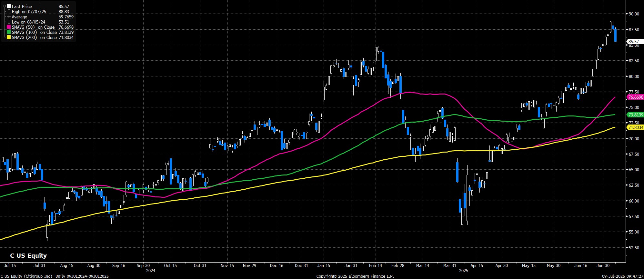
Task: Click the yellow SMAVG (200) color swatch
Action: tap(9, 37)
